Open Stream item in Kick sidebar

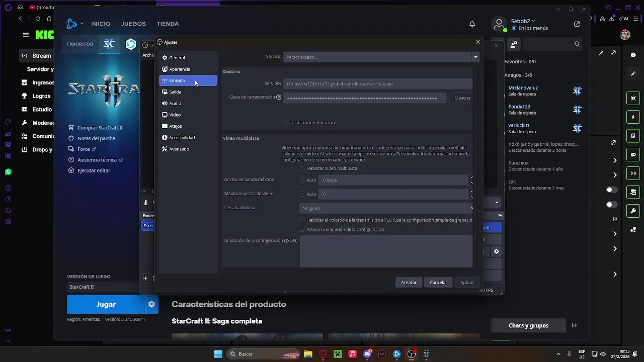pos(37,56)
